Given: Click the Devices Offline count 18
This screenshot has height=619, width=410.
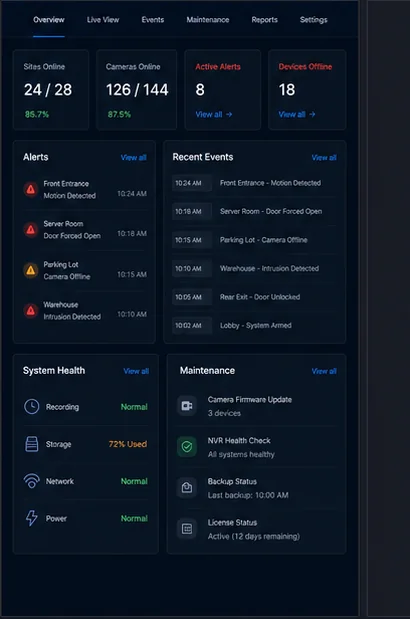Looking at the screenshot, I should tap(287, 90).
